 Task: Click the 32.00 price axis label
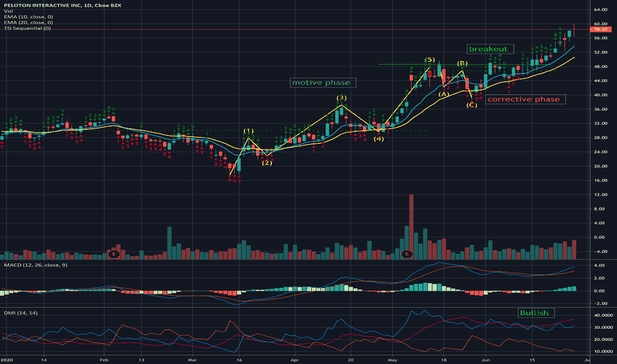click(600, 124)
